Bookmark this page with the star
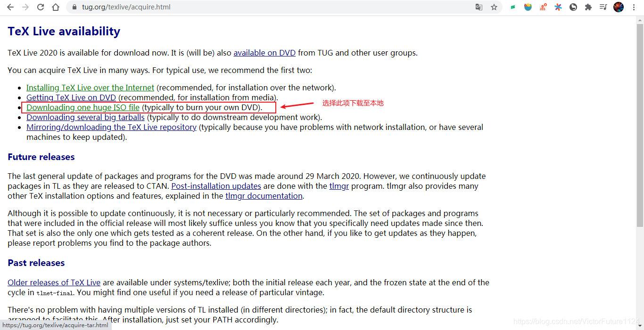Viewport: 644px width, 330px height. tap(494, 7)
